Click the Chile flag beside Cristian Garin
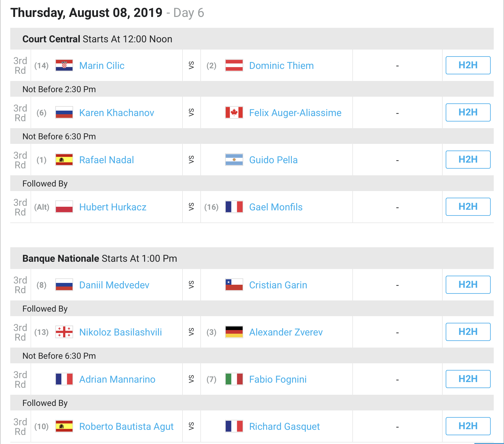The width and height of the screenshot is (504, 444). click(x=234, y=285)
